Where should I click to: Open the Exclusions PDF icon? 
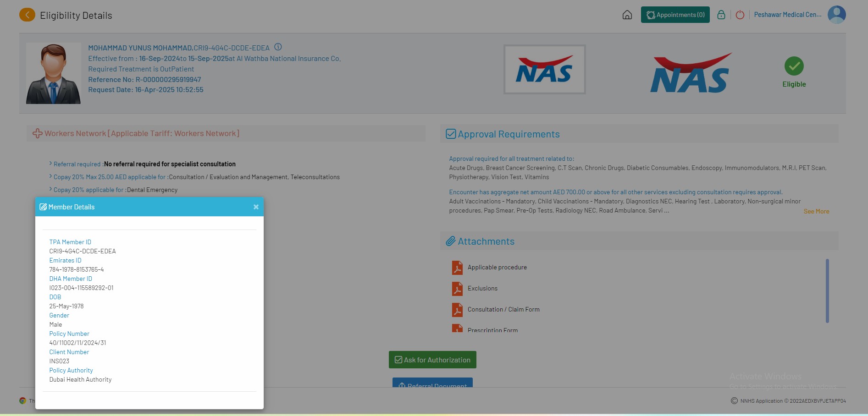[457, 289]
